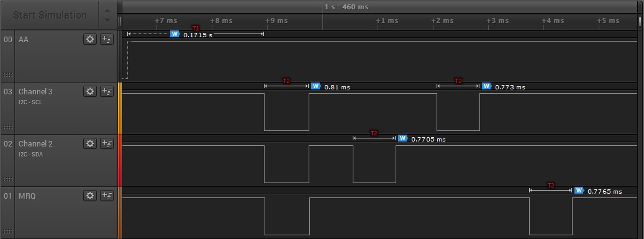The image size is (644, 239).
Task: Open settings gear for AA channel
Action: (90, 40)
